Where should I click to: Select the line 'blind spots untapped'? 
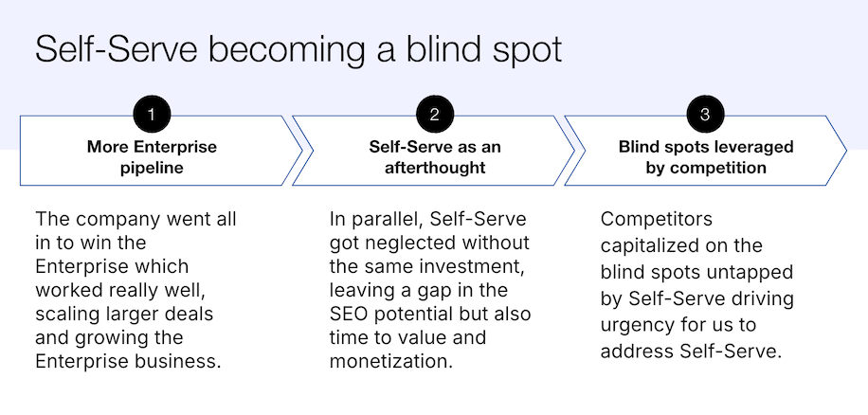pos(696,272)
